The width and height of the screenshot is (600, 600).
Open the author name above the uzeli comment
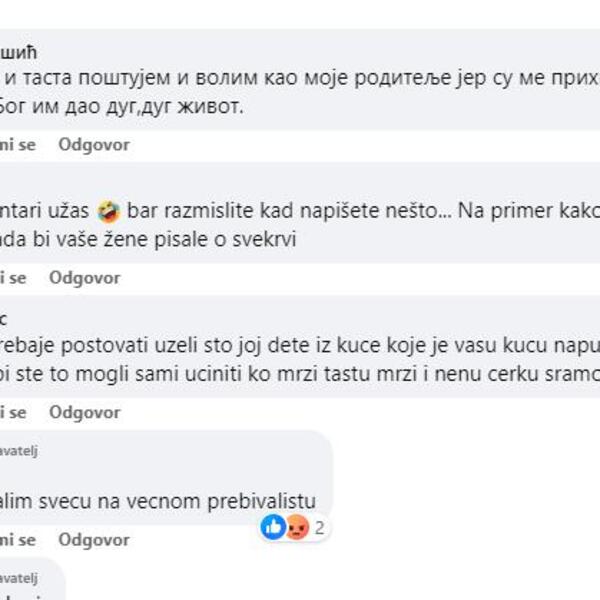[4, 319]
